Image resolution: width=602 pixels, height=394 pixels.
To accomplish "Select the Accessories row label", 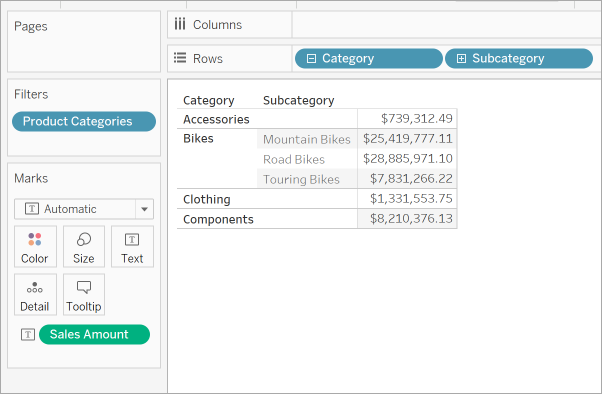I will [216, 119].
